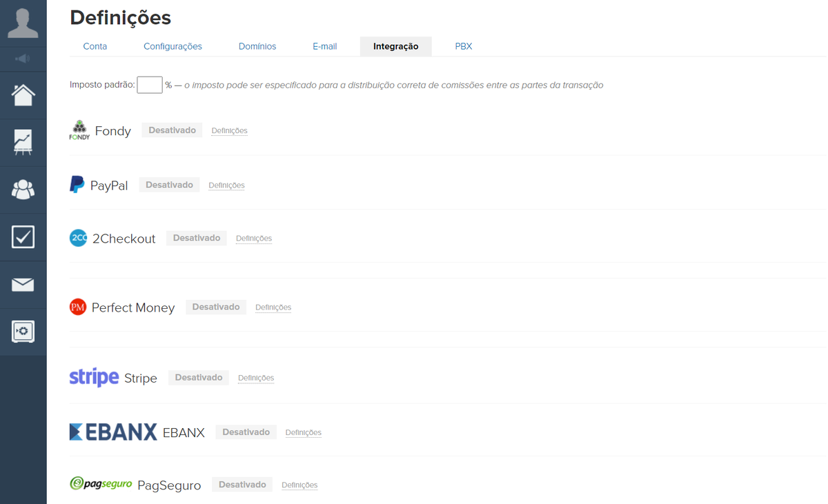Toggle the 2Checkout Desativado status

click(x=197, y=238)
